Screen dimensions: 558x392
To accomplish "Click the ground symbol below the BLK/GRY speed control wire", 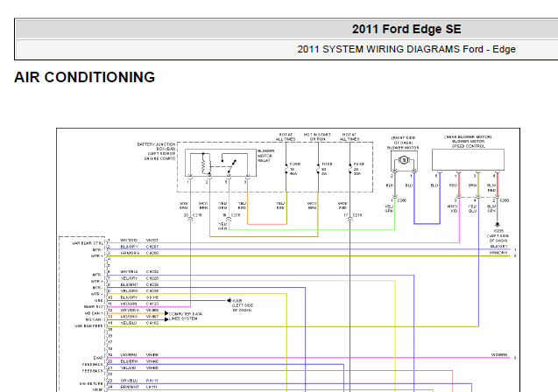I will [x=498, y=225].
